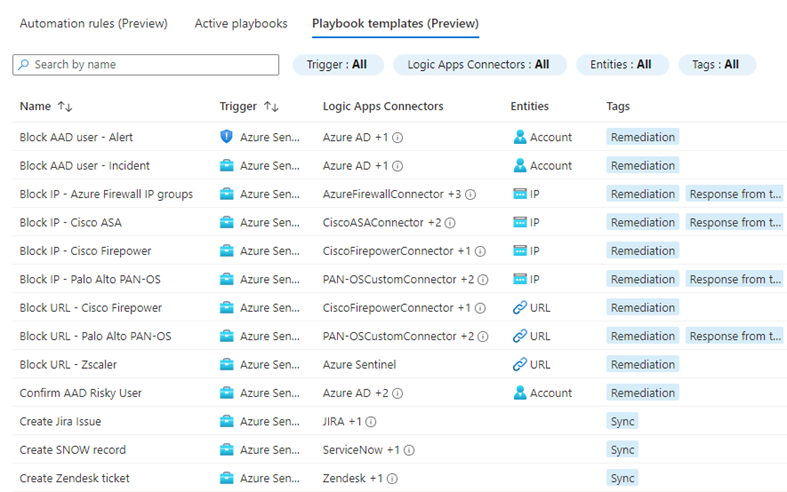The width and height of the screenshot is (787, 492).
Task: Click info icon beside JIRA +1
Action: 371,422
